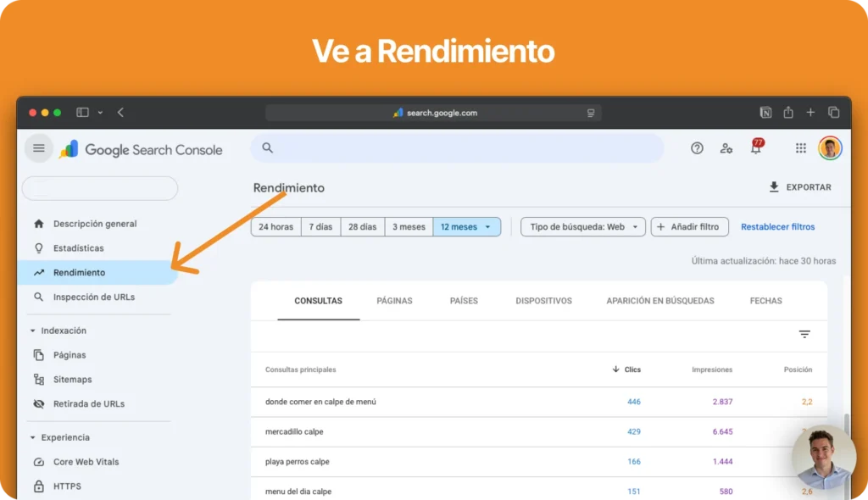Switch to the Dispositivos tab
Screen dimensions: 868x500
click(543, 301)
